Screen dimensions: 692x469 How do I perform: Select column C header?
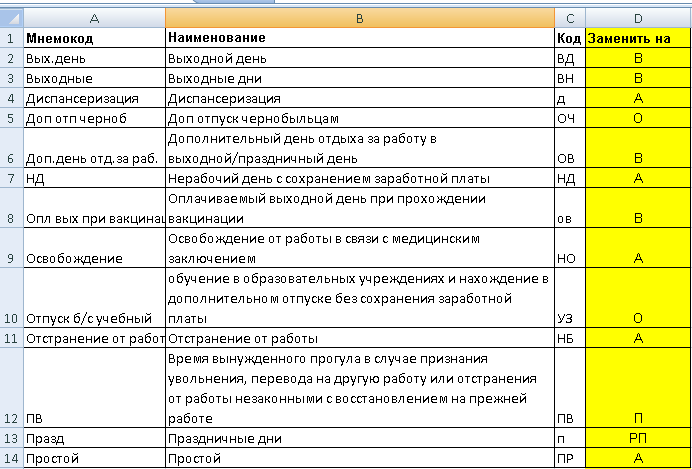point(570,18)
